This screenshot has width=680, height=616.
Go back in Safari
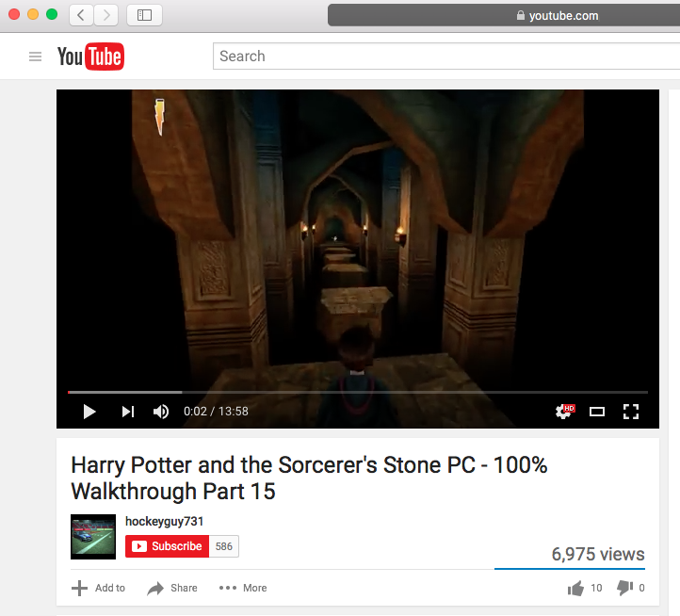click(x=81, y=15)
